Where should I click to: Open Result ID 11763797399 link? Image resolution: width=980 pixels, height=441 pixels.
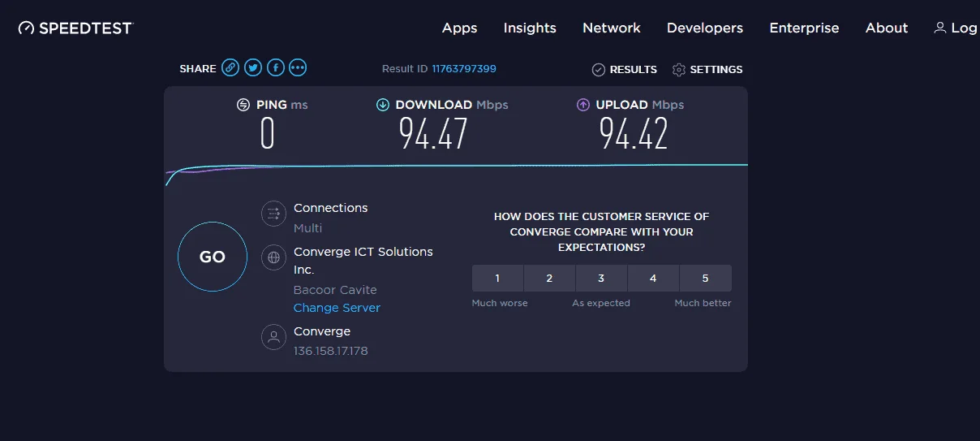pyautogui.click(x=464, y=69)
